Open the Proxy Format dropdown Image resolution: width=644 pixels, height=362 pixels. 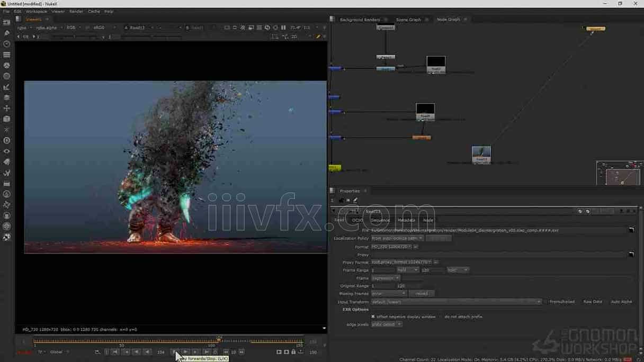[401, 262]
